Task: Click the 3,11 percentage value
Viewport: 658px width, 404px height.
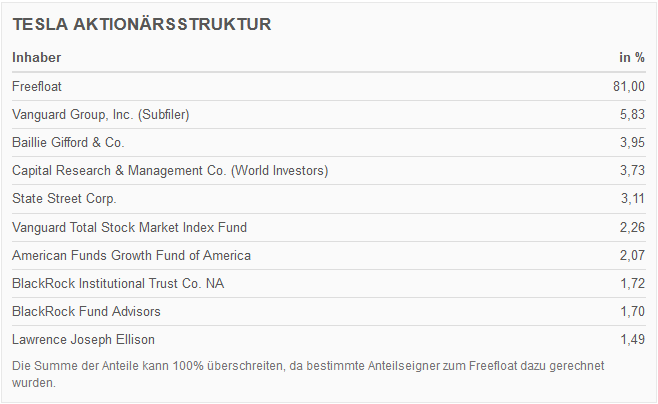Action: coord(632,199)
